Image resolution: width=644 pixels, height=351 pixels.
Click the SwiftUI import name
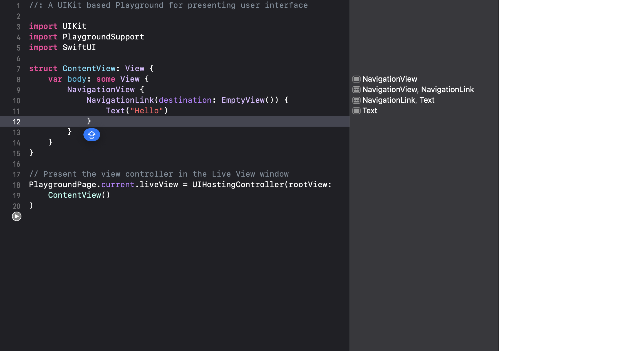click(79, 47)
